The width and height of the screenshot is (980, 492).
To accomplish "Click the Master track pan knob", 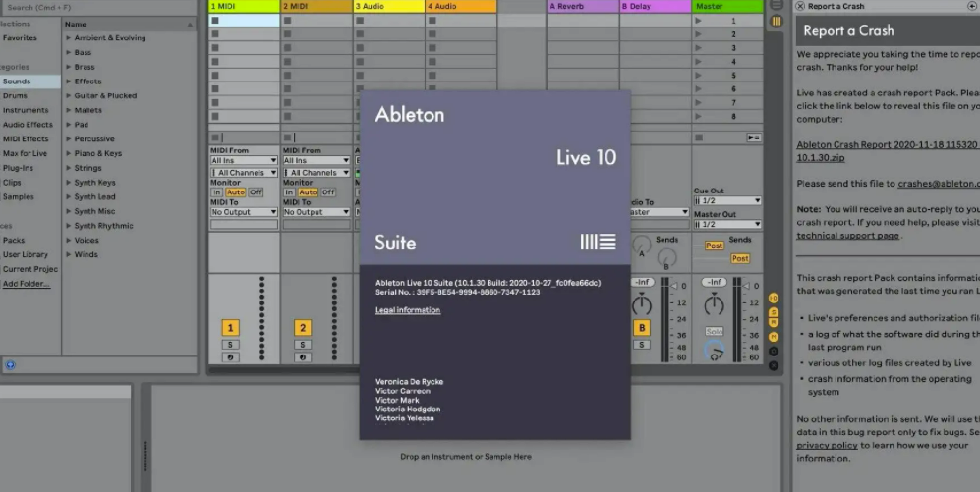I will (x=715, y=304).
